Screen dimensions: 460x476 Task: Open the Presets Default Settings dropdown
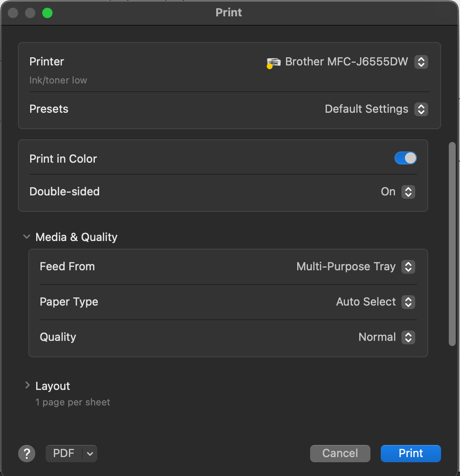coord(421,109)
